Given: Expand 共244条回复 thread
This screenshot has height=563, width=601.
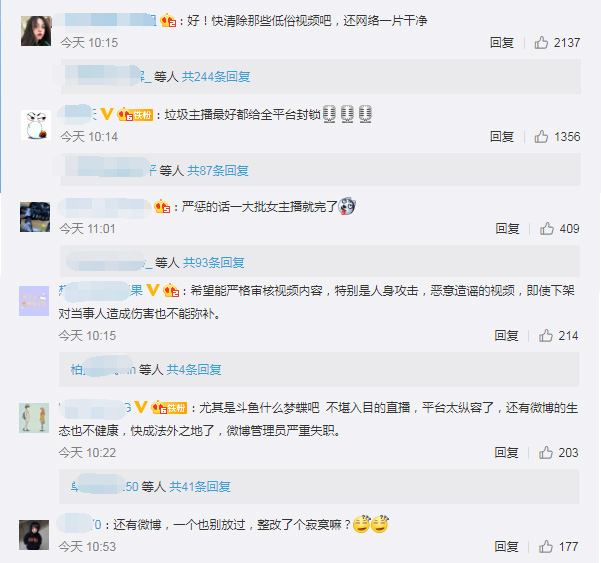Looking at the screenshot, I should tap(216, 77).
